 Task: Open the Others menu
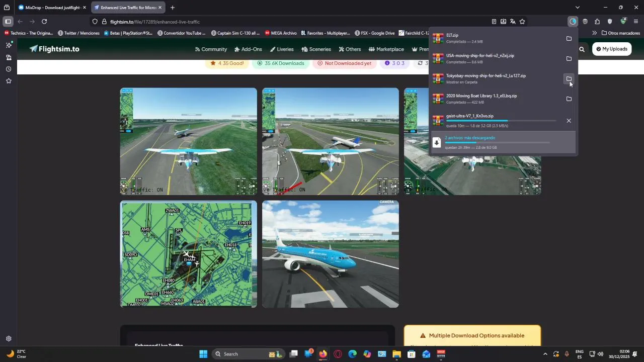coord(350,49)
